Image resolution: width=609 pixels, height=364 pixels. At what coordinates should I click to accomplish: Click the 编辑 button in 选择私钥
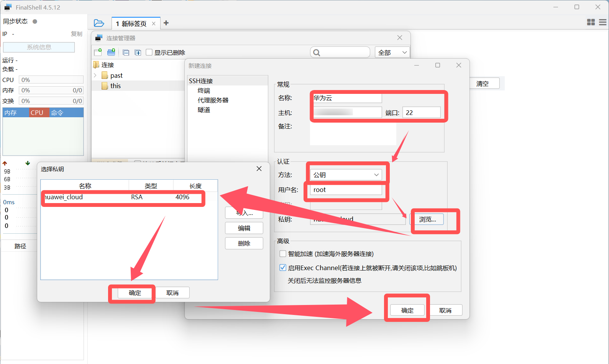click(x=244, y=228)
